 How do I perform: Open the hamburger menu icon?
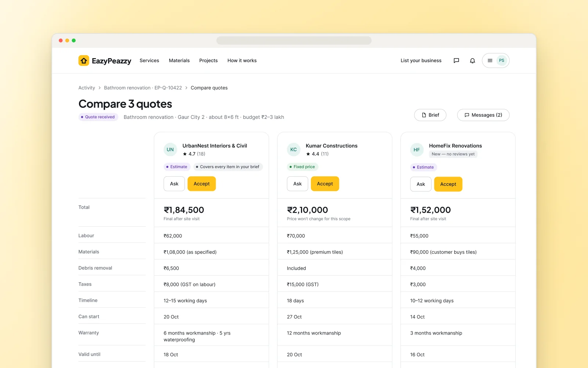click(490, 61)
